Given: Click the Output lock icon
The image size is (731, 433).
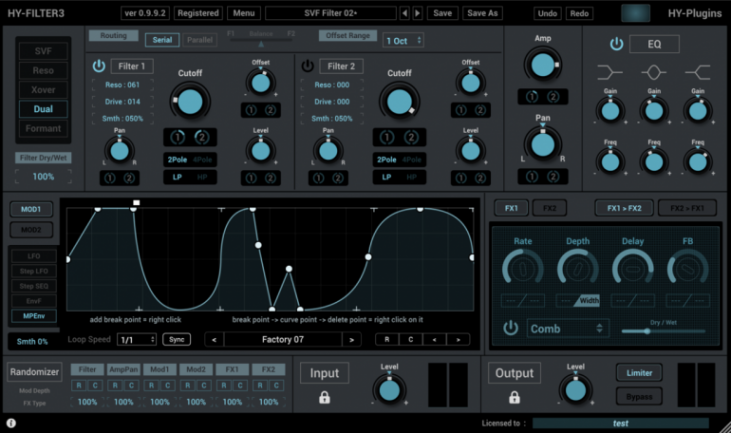Looking at the screenshot, I should pyautogui.click(x=514, y=397).
